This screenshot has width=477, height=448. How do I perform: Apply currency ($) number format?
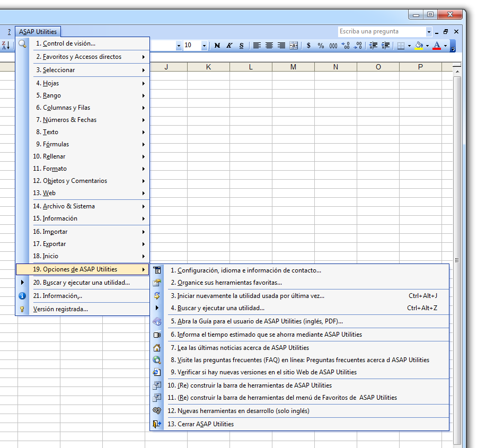coord(309,46)
